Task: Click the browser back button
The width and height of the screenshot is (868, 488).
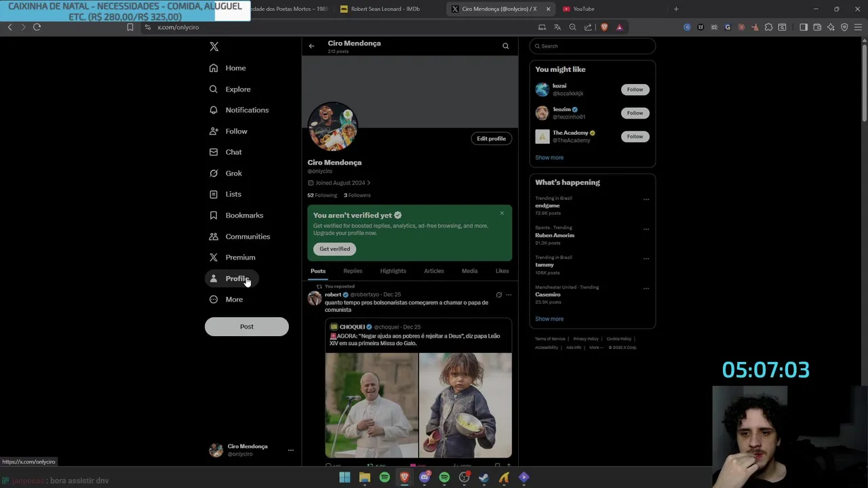Action: [9, 27]
